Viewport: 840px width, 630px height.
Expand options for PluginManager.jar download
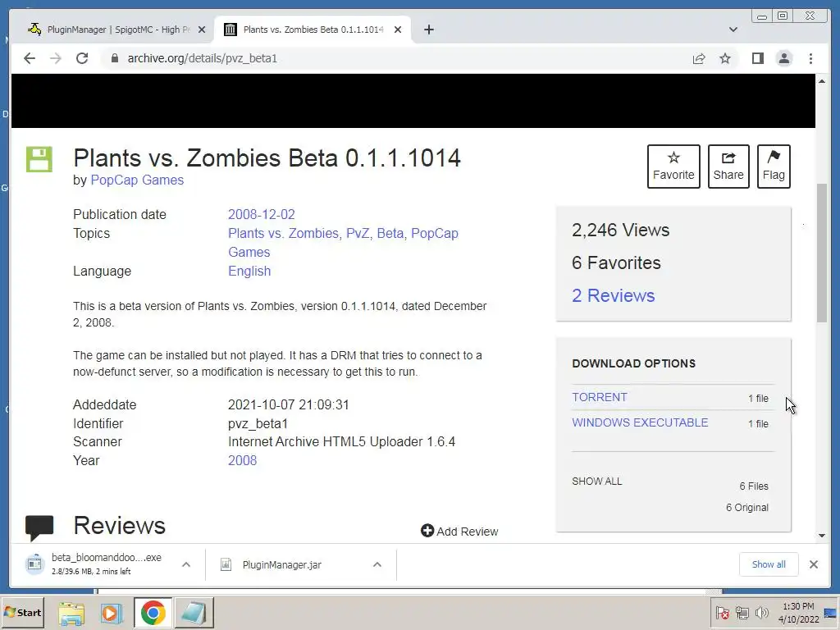(x=377, y=564)
